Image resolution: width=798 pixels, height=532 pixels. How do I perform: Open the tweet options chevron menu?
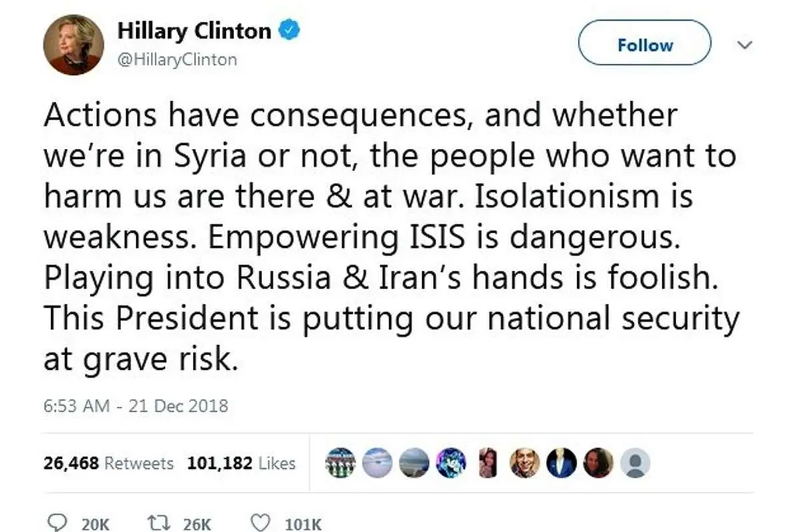745,45
